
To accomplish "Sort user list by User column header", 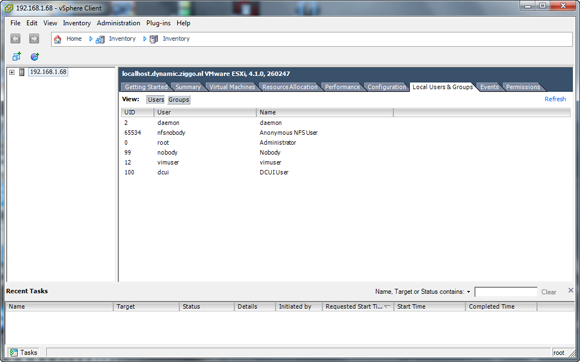I will (x=205, y=112).
